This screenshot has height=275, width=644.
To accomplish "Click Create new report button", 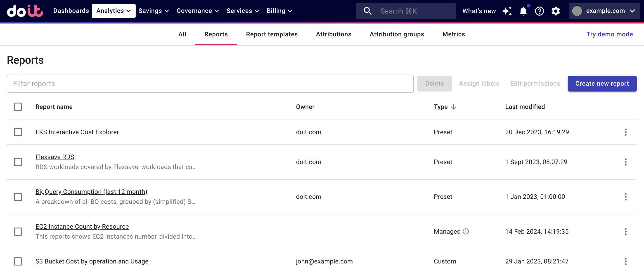I will tap(602, 83).
